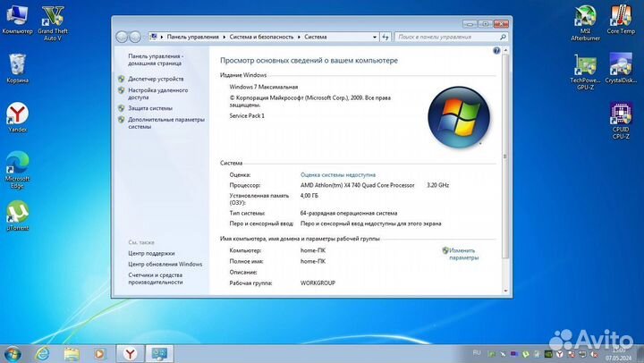This screenshot has width=644, height=363.
Task: Select Microsoft Edge desktop shortcut
Action: (17, 170)
